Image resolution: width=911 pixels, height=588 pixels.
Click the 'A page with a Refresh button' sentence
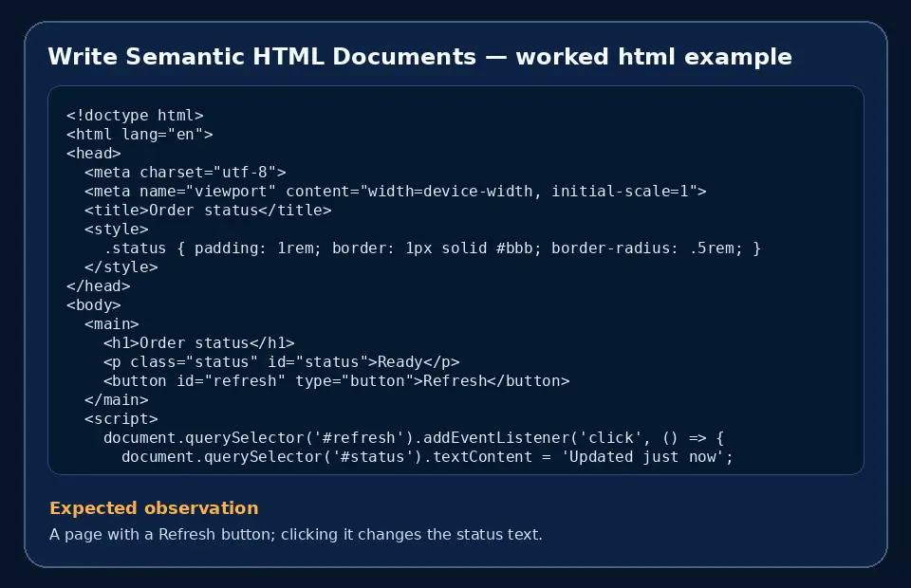[296, 534]
